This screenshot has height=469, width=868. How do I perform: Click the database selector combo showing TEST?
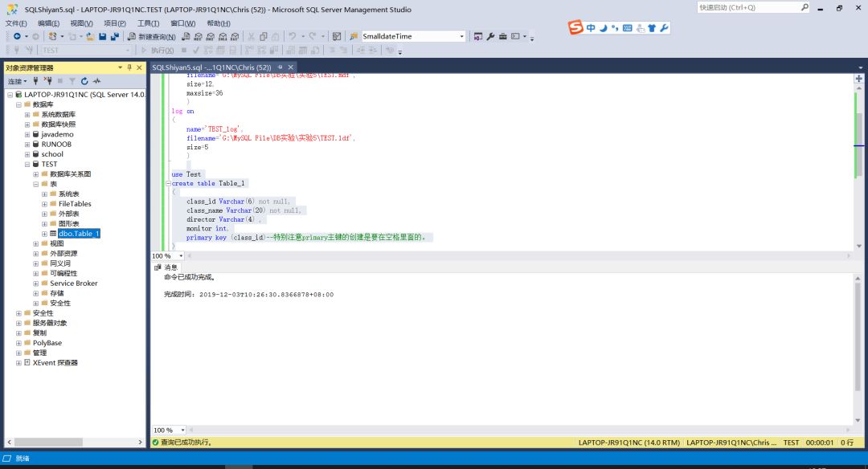click(86, 51)
